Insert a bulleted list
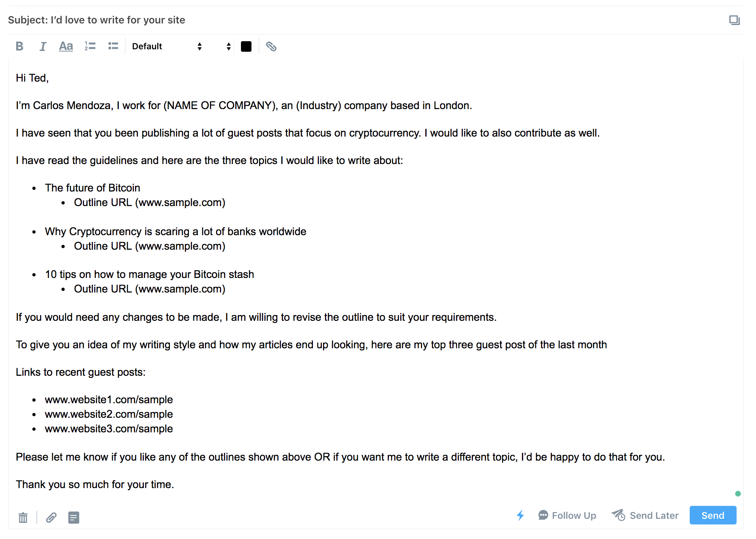The height and width of the screenshot is (539, 756). coord(113,46)
